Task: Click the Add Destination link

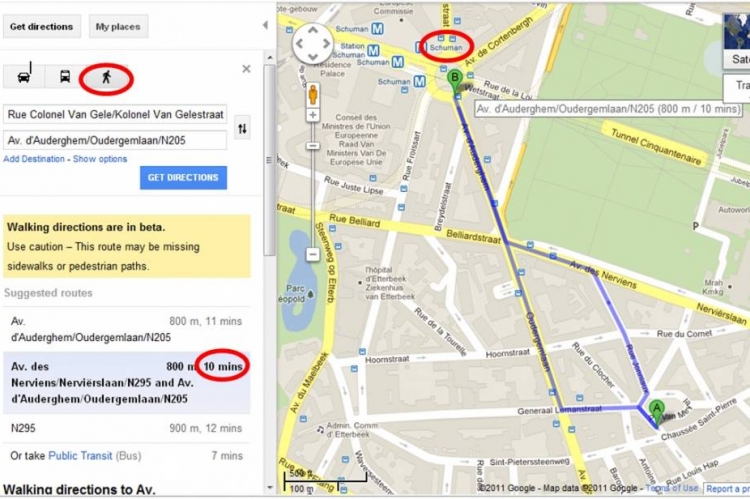Action: [x=34, y=159]
